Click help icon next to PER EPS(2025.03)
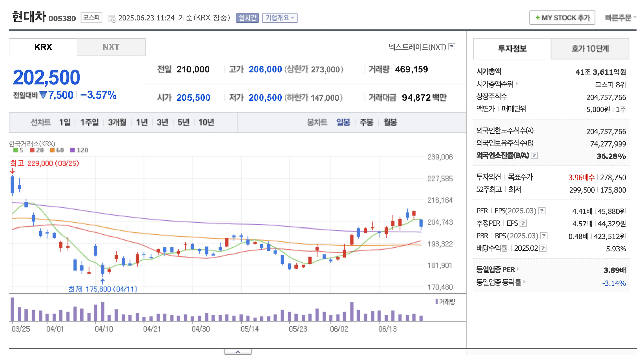 click(x=542, y=211)
